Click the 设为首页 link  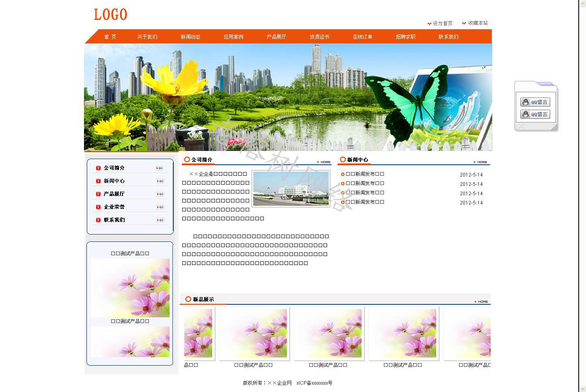442,24
